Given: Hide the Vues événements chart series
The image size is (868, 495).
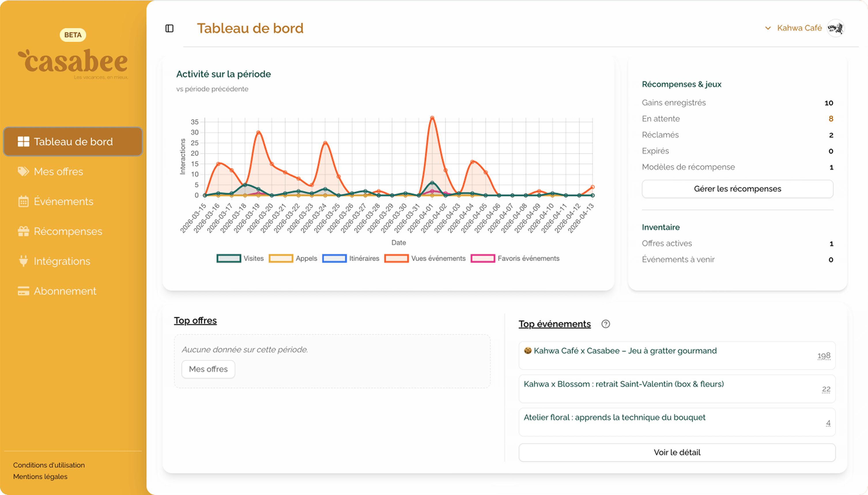Looking at the screenshot, I should (x=438, y=258).
